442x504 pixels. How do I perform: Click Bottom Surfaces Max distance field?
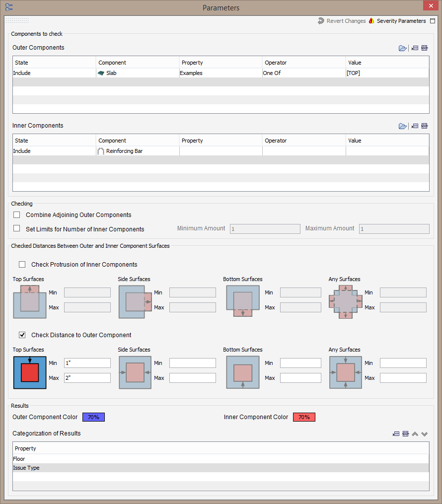[x=300, y=378]
